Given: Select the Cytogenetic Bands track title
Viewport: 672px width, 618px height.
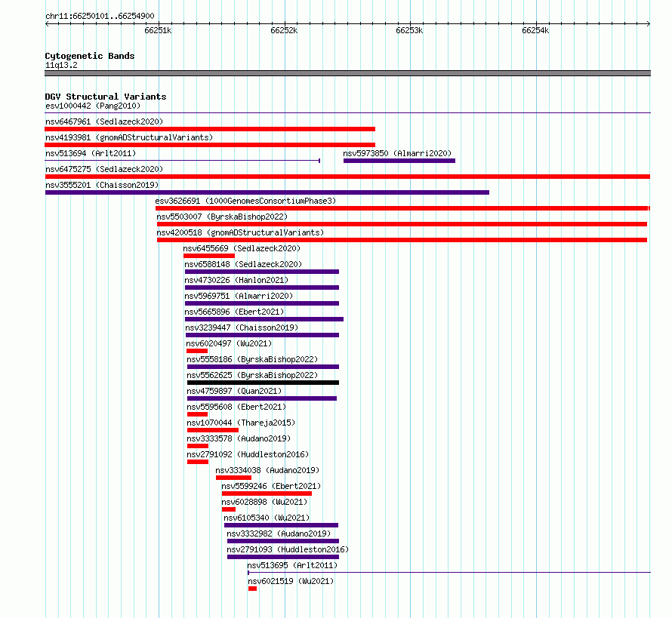Looking at the screenshot, I should pos(90,56).
